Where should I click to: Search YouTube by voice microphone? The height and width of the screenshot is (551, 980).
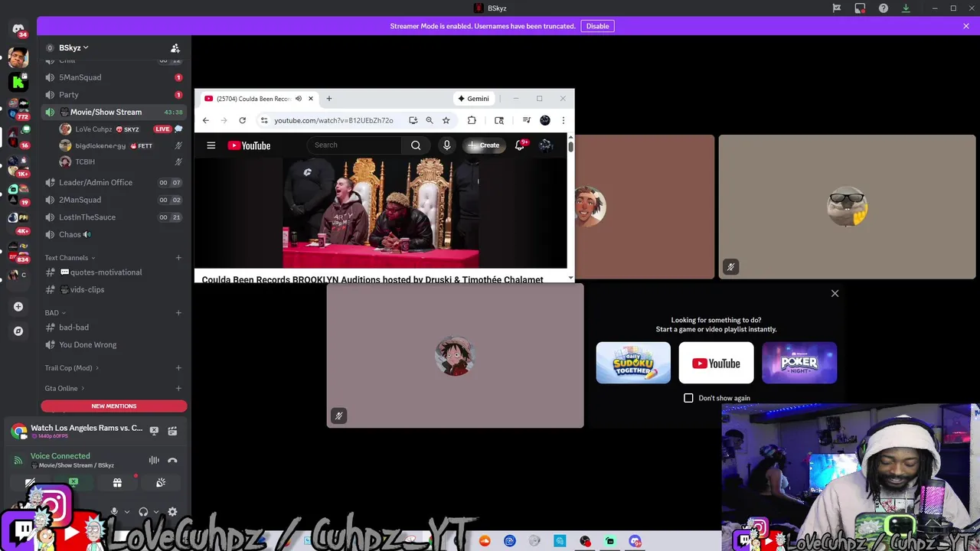pyautogui.click(x=447, y=145)
